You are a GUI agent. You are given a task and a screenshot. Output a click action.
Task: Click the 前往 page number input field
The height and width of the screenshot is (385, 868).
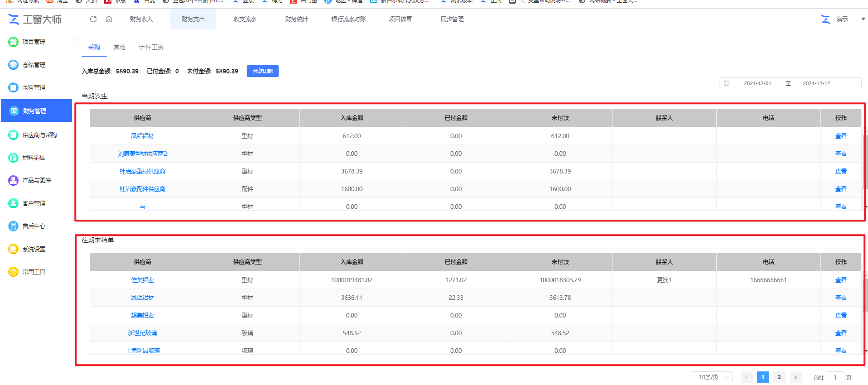pyautogui.click(x=835, y=377)
